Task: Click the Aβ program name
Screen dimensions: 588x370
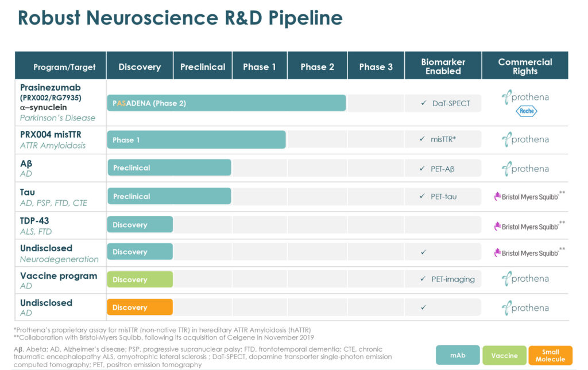Action: pos(26,163)
